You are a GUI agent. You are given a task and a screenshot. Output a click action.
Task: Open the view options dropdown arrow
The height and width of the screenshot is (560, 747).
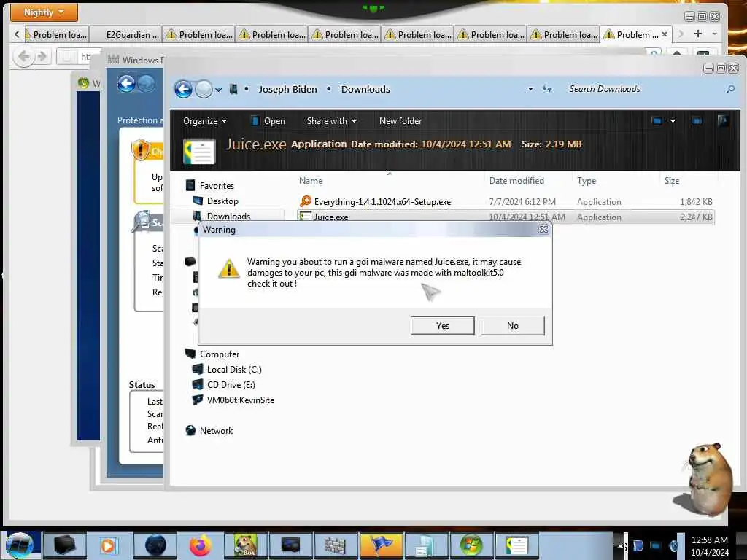[x=673, y=121]
